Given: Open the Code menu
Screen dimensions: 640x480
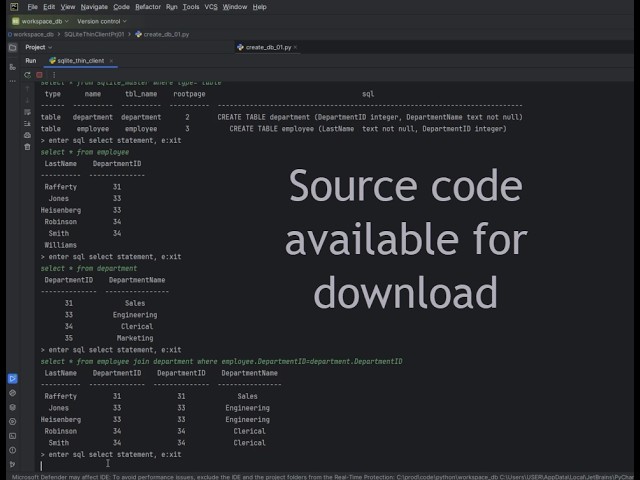Looking at the screenshot, I should pyautogui.click(x=121, y=7).
